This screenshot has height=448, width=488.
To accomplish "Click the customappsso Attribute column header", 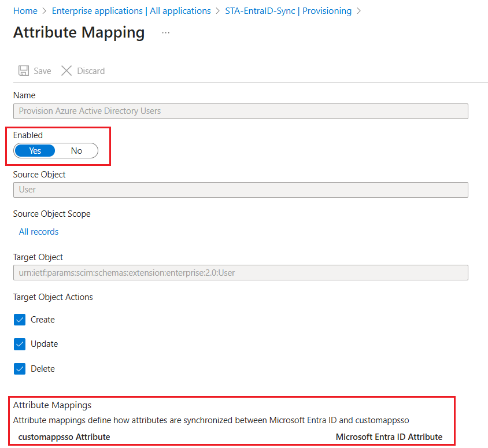I will [64, 437].
